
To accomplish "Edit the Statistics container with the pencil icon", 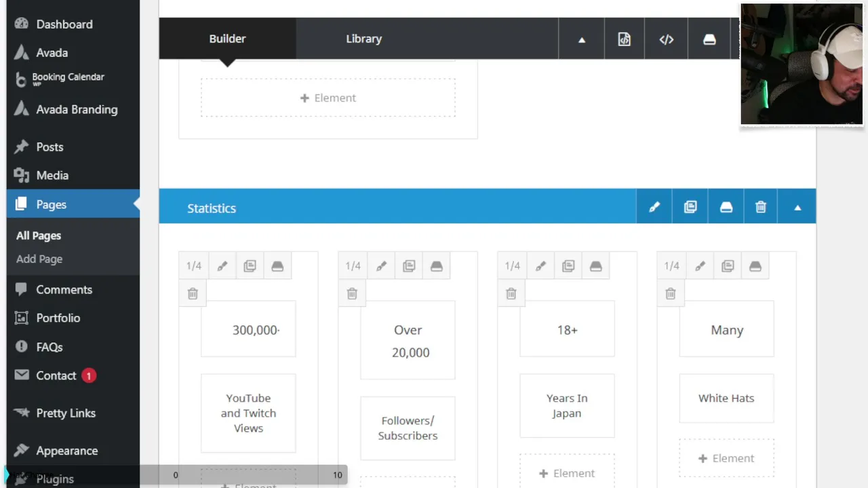I will pyautogui.click(x=654, y=207).
